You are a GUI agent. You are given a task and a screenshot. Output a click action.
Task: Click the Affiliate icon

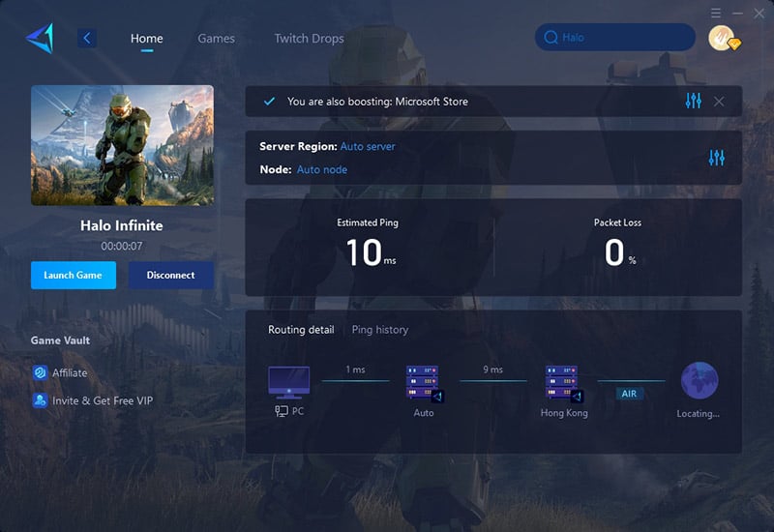click(x=40, y=372)
